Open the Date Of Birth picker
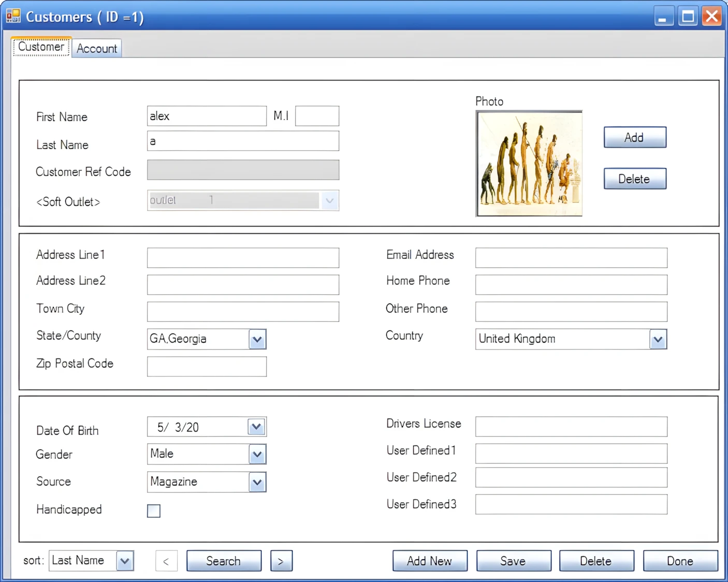The height and width of the screenshot is (582, 728). tap(257, 427)
